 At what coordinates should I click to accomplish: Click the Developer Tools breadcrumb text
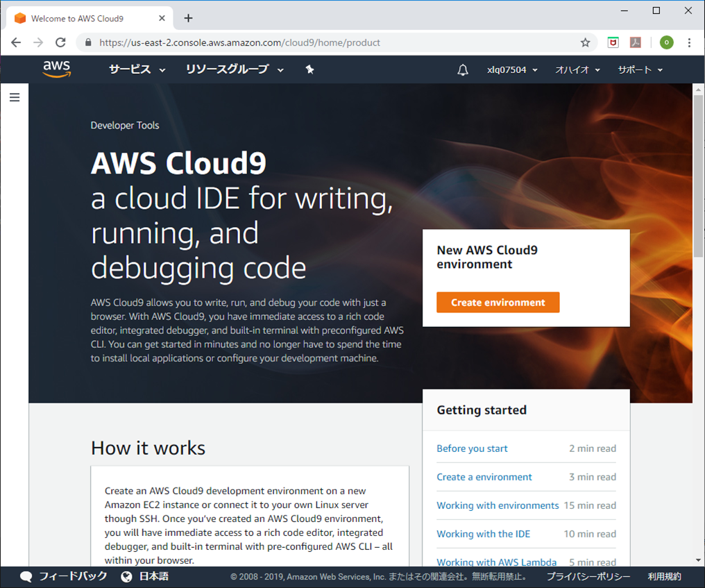124,126
